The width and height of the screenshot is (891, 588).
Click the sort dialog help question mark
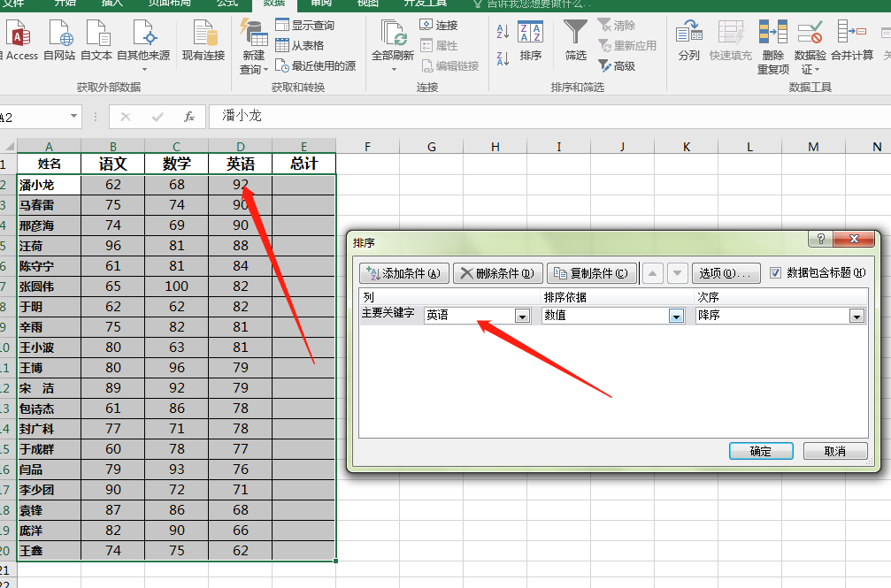coord(820,239)
